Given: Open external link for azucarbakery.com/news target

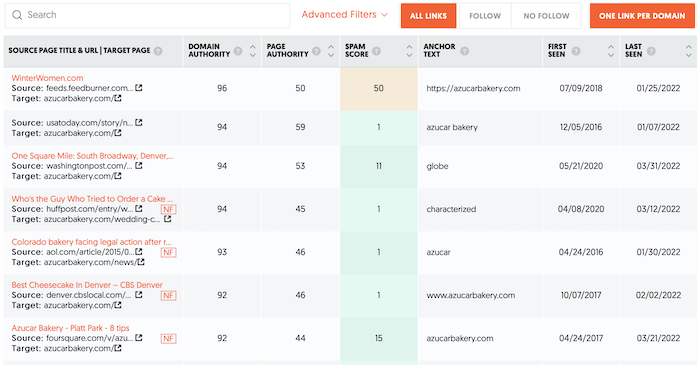Looking at the screenshot, I should point(141,262).
